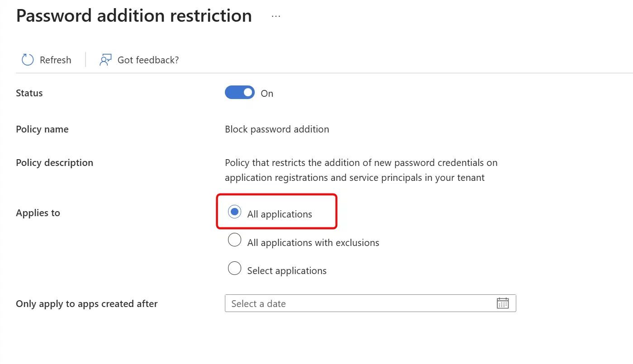Click the Applies to label
Viewport: 633px width, 364px height.
[38, 213]
